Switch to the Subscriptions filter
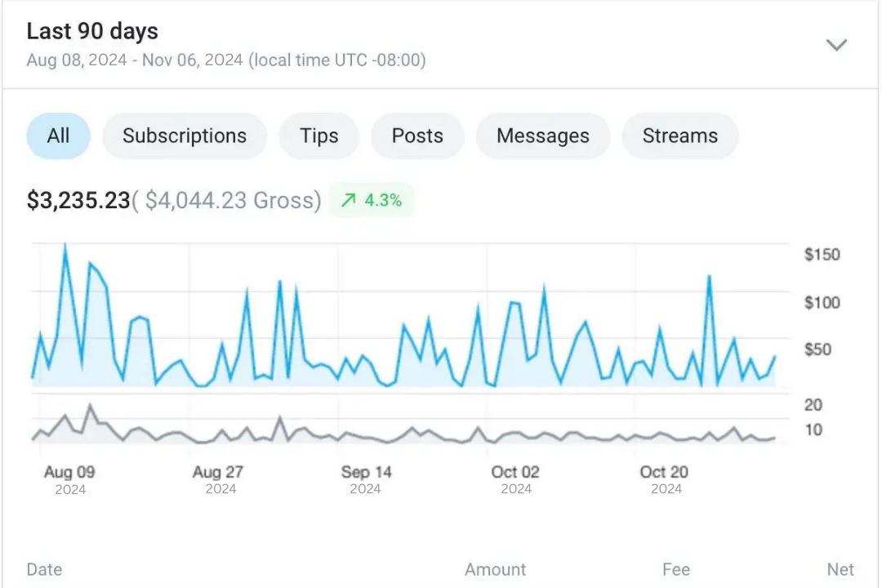Screen dimensions: 882x588 coord(185,136)
